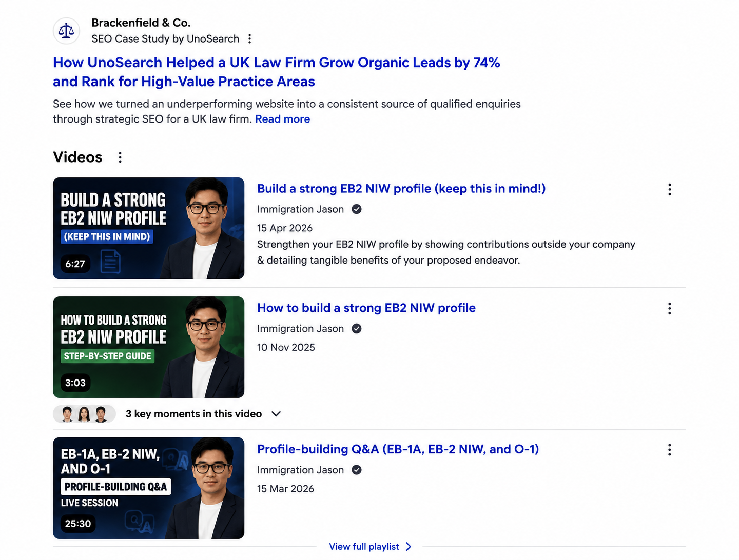
Task: Click the SEO Case Study by UnoSearch text
Action: pos(165,39)
